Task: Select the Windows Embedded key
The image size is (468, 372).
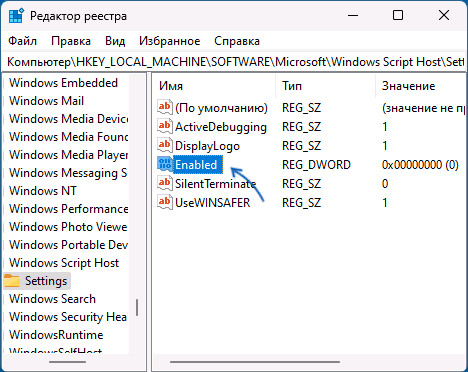Action: point(63,83)
